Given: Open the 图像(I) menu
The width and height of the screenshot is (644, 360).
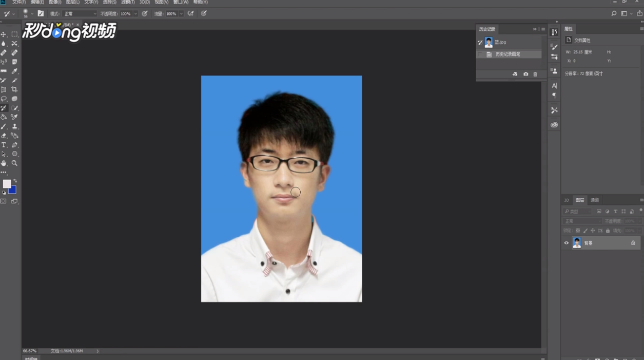Looking at the screenshot, I should coord(55,2).
